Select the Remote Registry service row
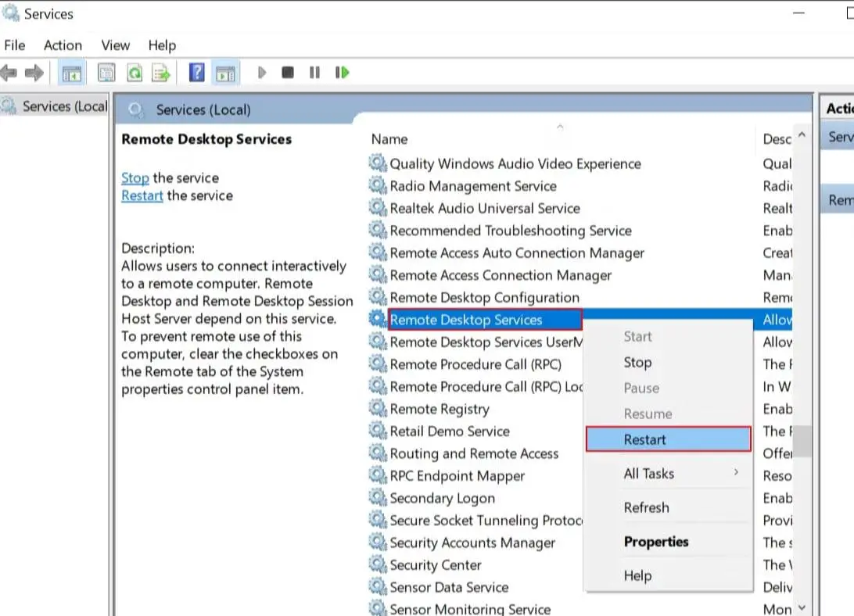Screen dimensions: 854x616 [439, 409]
